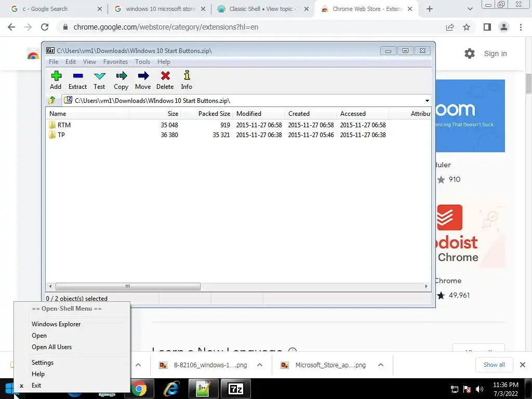Sort by the Name column header

(87, 114)
